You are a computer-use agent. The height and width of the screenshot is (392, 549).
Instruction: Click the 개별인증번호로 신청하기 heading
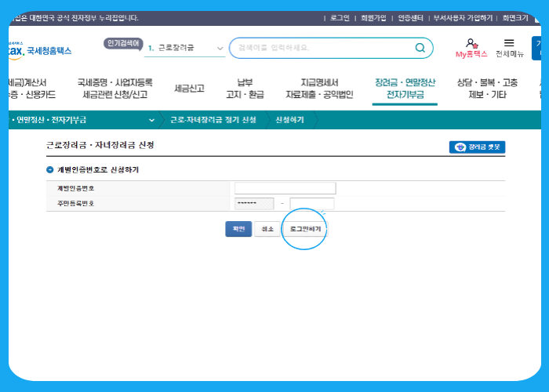98,170
